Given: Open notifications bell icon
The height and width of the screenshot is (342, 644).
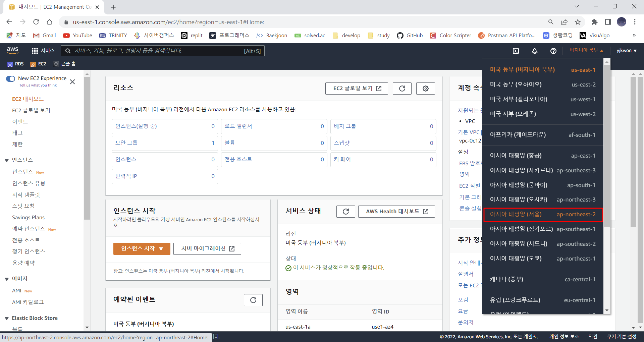Looking at the screenshot, I should coord(535,51).
